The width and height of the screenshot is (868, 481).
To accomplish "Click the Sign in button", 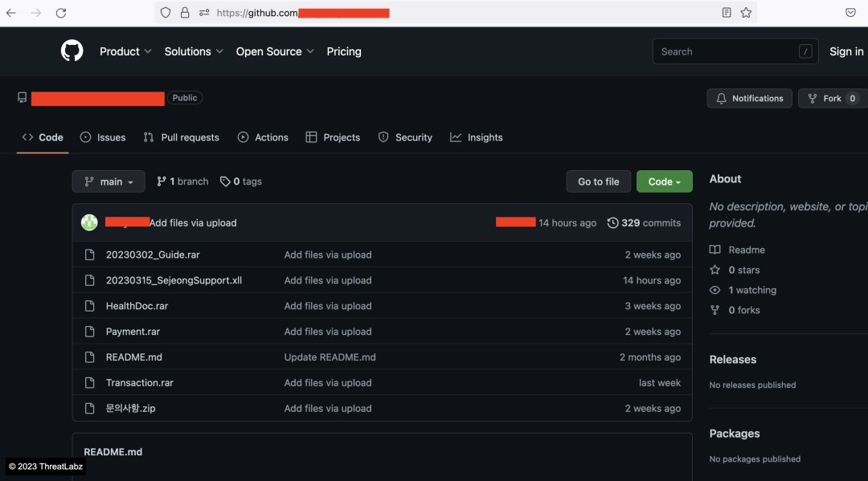I will point(845,51).
